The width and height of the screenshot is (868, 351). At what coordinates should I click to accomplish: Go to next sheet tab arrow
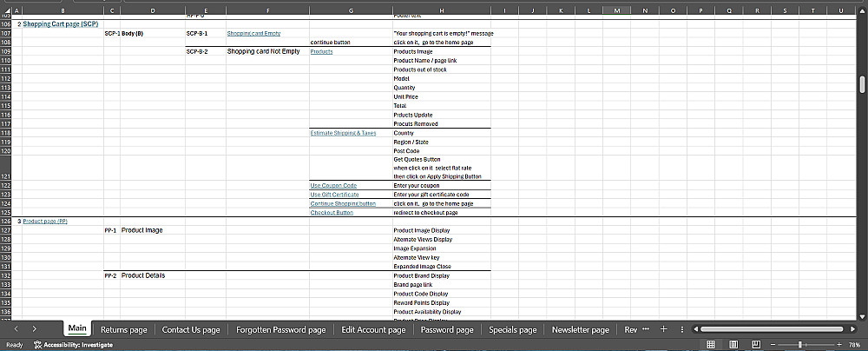[35, 329]
